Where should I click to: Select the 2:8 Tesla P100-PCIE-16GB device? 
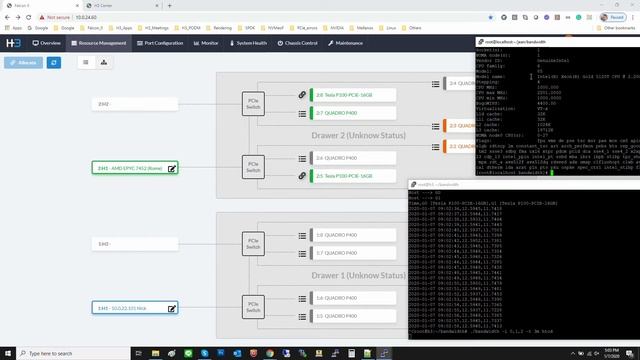tap(353, 95)
